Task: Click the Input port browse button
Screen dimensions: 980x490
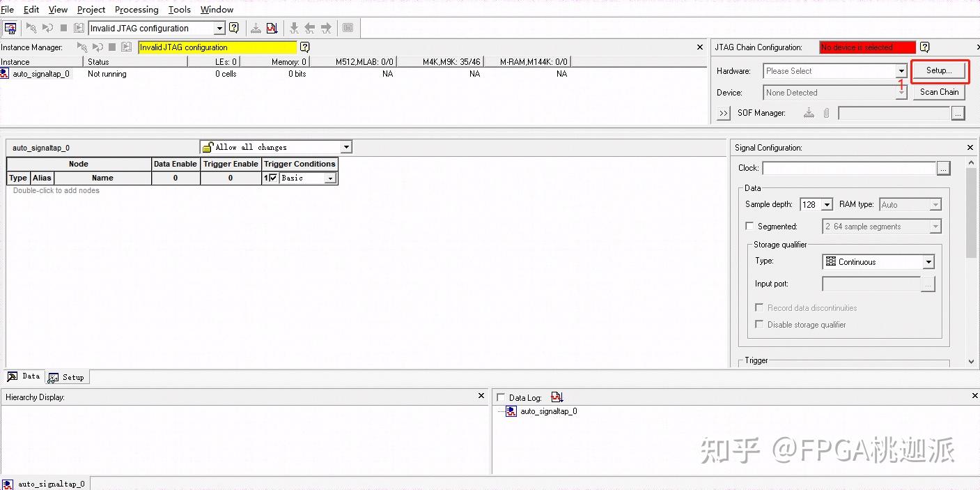Action: tap(928, 284)
